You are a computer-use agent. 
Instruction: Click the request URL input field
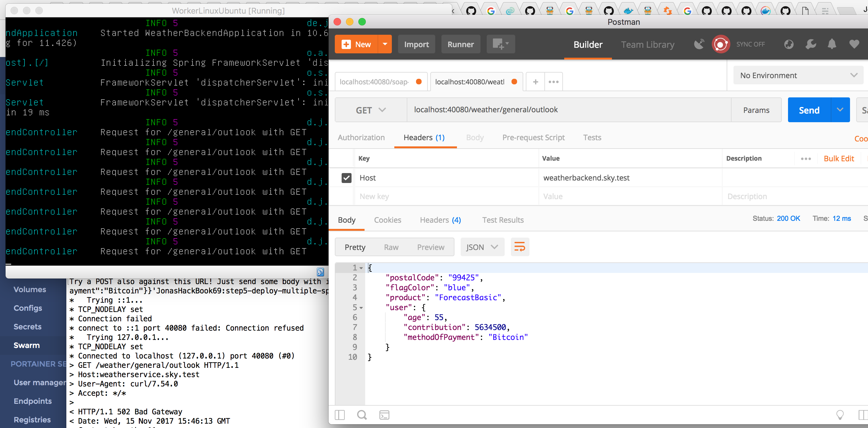(x=569, y=110)
